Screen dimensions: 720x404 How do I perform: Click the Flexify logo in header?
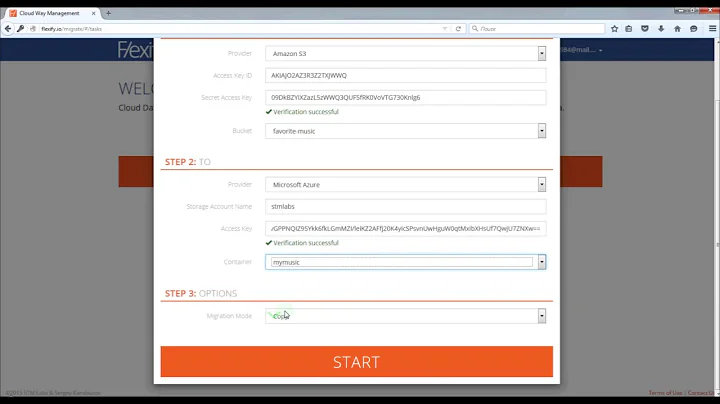[x=135, y=50]
